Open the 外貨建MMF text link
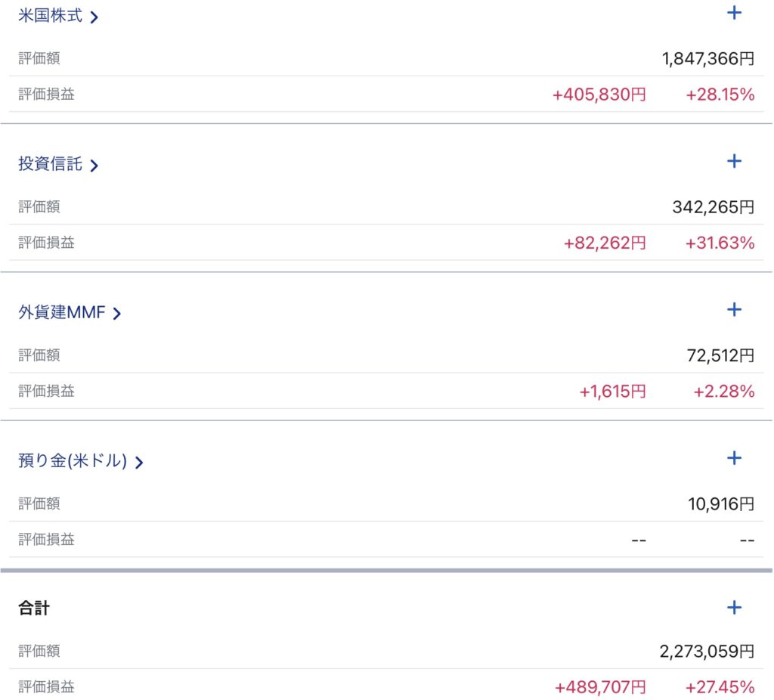 pos(61,312)
